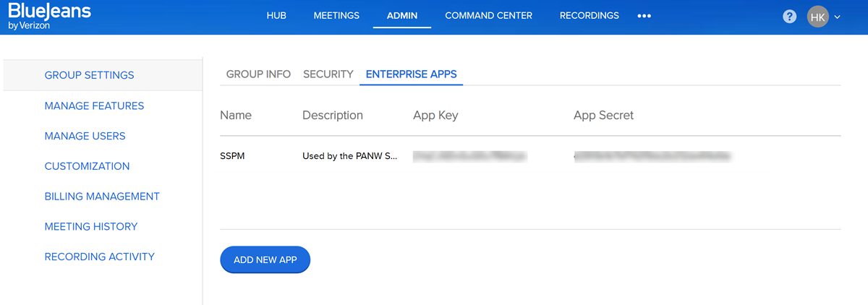View MEETING HISTORY from the sidebar
The image size is (868, 305).
[90, 226]
